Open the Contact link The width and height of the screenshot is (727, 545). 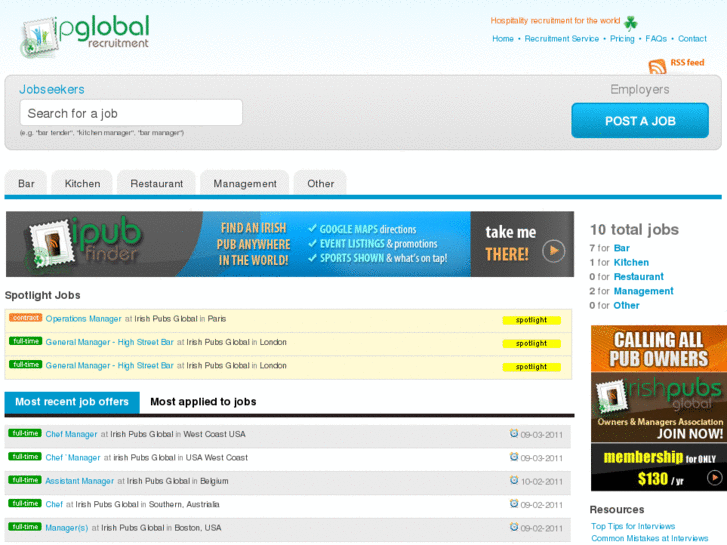[692, 38]
